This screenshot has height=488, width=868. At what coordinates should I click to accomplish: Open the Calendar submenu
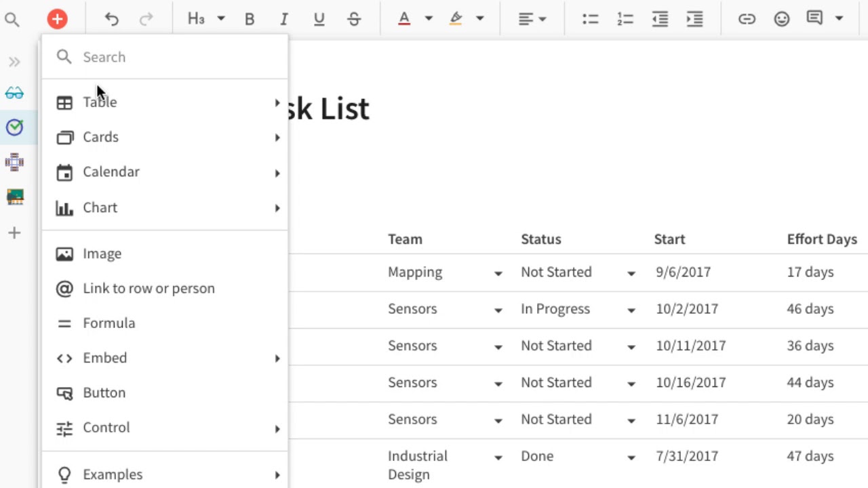[x=165, y=172]
